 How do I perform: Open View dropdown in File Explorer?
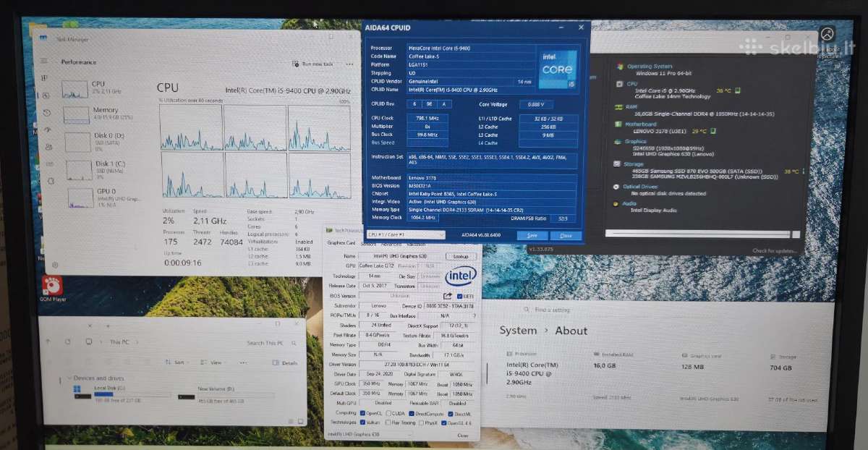tap(213, 362)
